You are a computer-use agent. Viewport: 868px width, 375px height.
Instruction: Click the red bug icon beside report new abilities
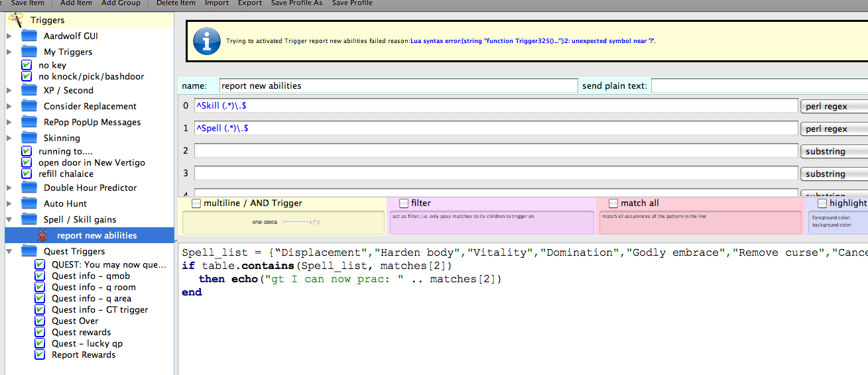point(42,235)
